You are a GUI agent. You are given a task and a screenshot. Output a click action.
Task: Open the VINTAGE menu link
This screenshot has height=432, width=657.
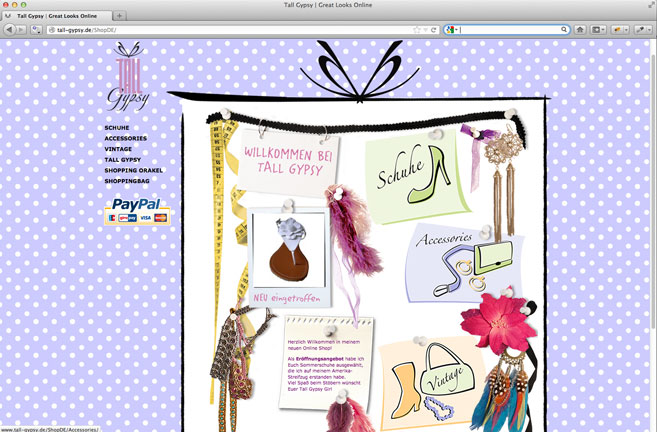click(118, 149)
